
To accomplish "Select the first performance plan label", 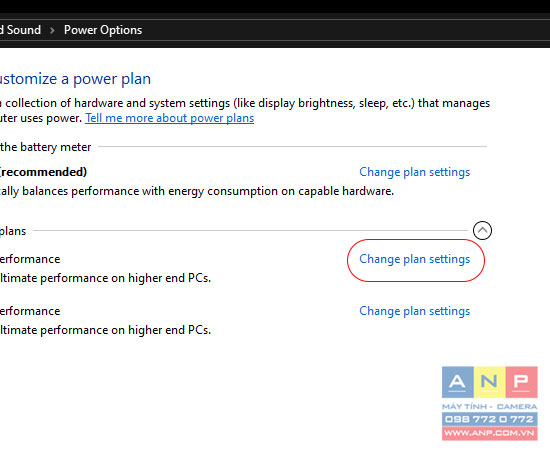I will tap(30, 259).
